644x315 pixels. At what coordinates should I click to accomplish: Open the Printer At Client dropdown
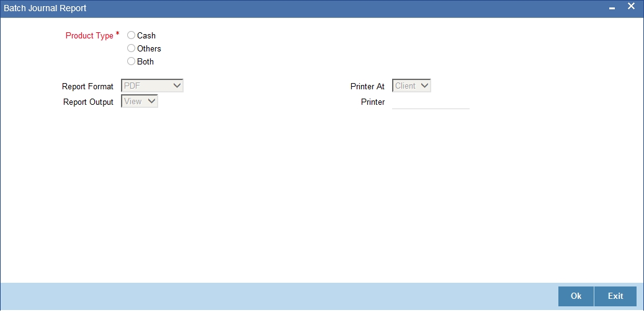pyautogui.click(x=411, y=86)
